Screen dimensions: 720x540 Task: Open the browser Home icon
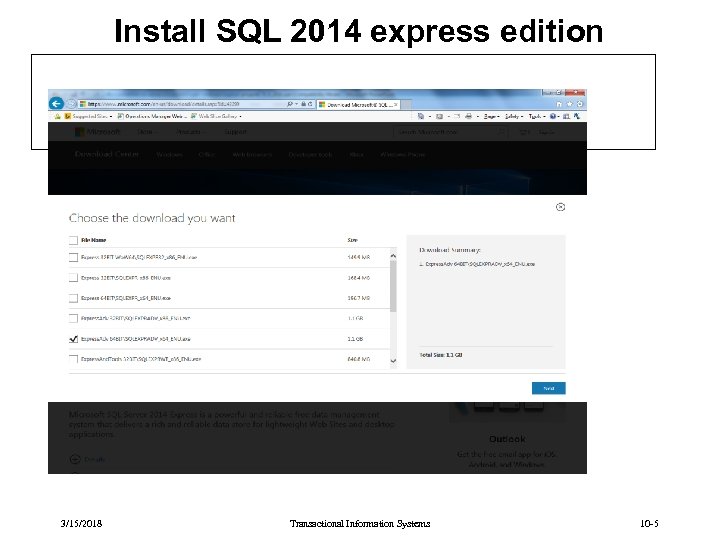tap(559, 104)
